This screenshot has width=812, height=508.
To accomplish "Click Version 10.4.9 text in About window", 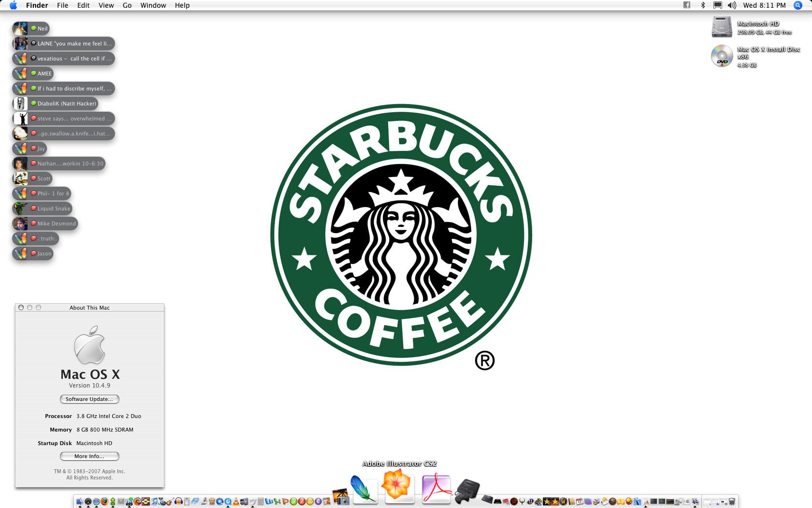I will point(89,386).
